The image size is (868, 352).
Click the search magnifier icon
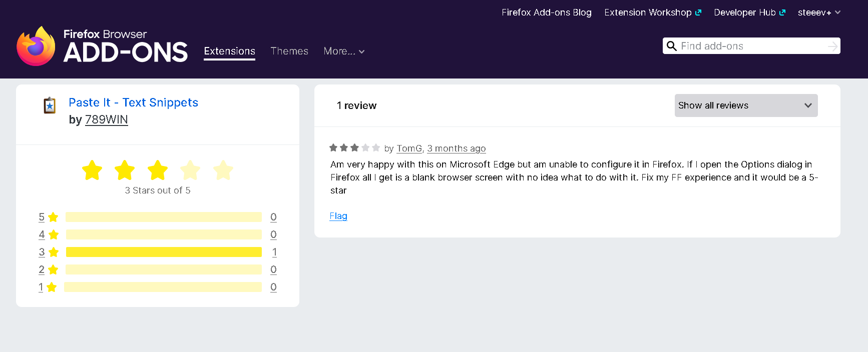672,46
